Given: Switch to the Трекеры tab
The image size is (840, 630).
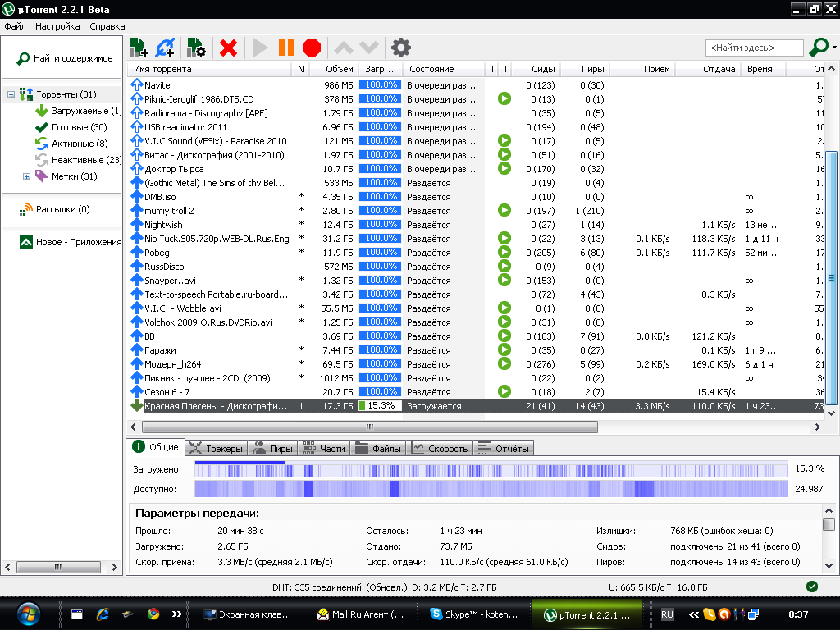Looking at the screenshot, I should (x=217, y=448).
